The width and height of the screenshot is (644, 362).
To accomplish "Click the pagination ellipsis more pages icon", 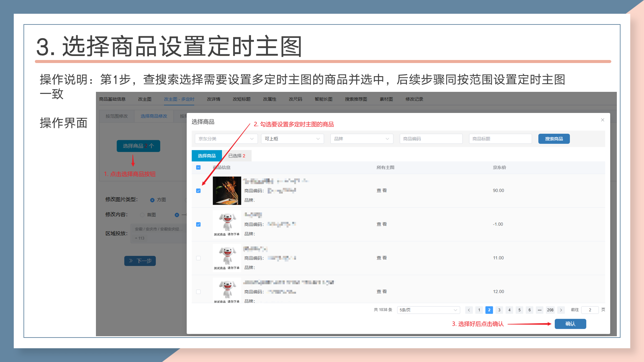I will point(539,310).
